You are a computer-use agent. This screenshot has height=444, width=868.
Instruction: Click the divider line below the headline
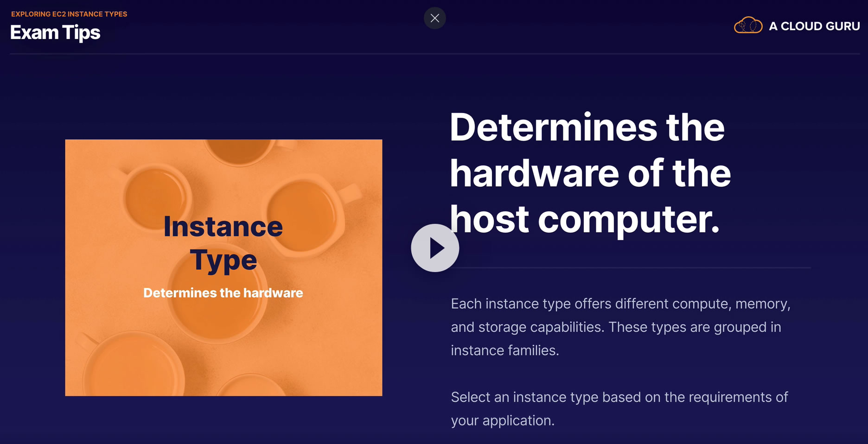631,267
